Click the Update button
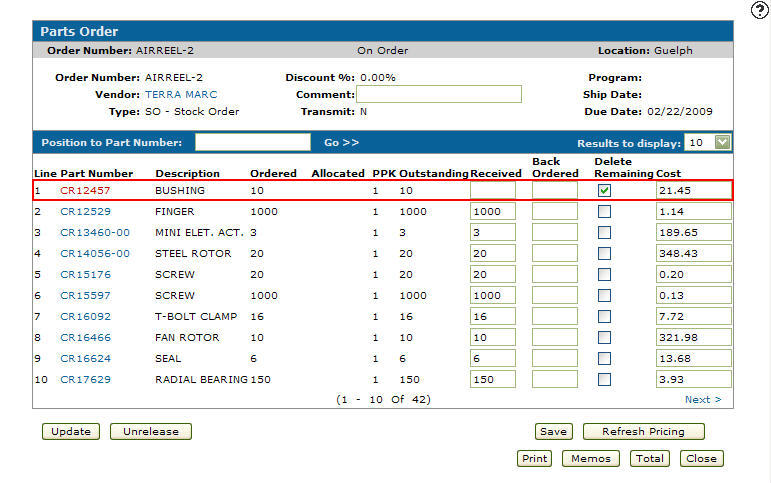771x483 pixels. pos(71,431)
